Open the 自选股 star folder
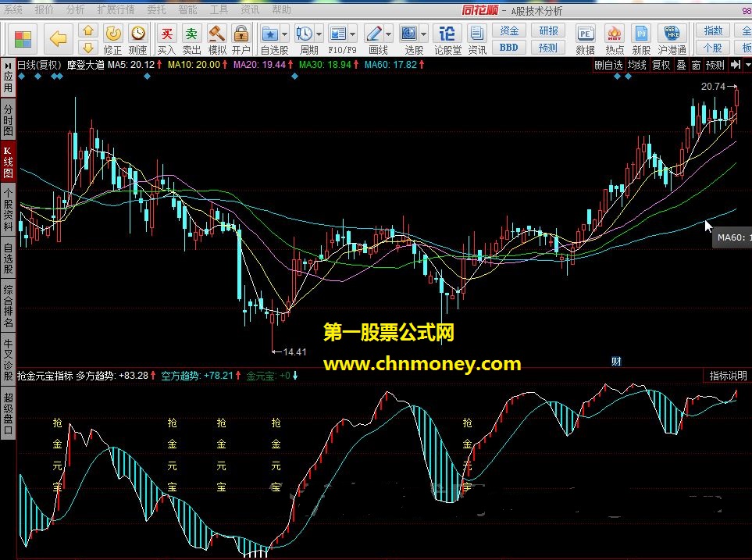Image resolution: width=752 pixels, height=560 pixels. (x=270, y=34)
